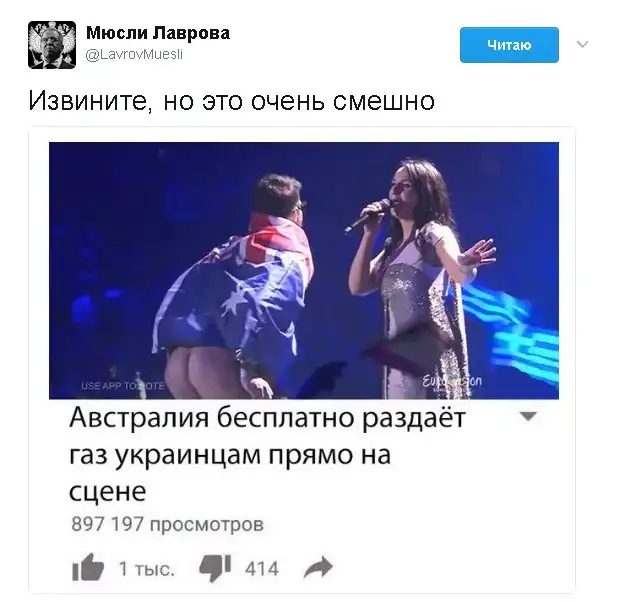Click the video title starting with Австралия
Image resolution: width=623 pixels, height=602 pixels.
pos(267,455)
